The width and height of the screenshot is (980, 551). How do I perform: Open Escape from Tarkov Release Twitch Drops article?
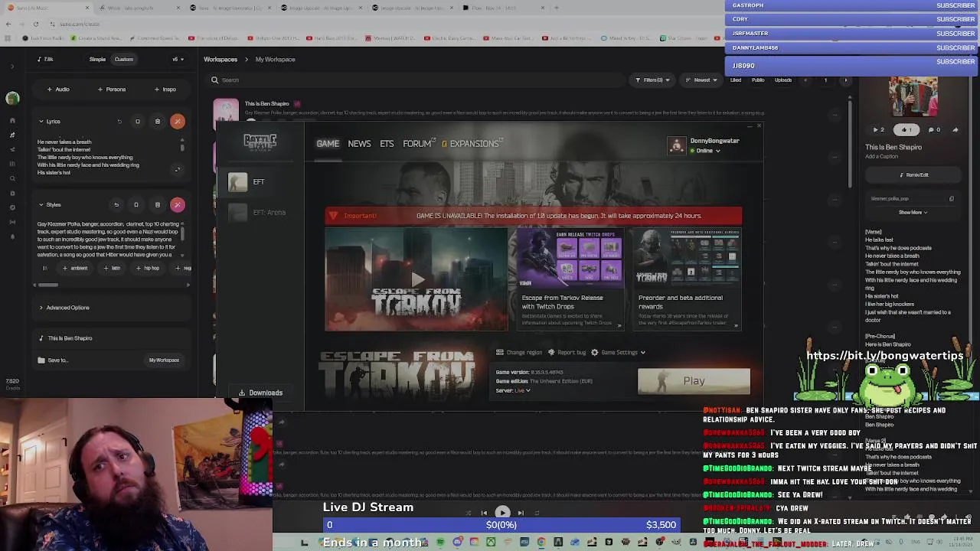pos(569,279)
